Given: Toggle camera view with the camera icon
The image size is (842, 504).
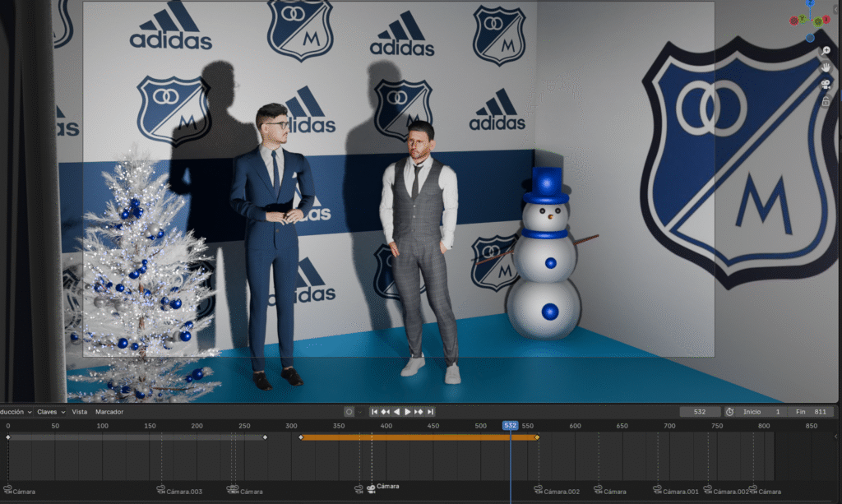Looking at the screenshot, I should point(826,85).
